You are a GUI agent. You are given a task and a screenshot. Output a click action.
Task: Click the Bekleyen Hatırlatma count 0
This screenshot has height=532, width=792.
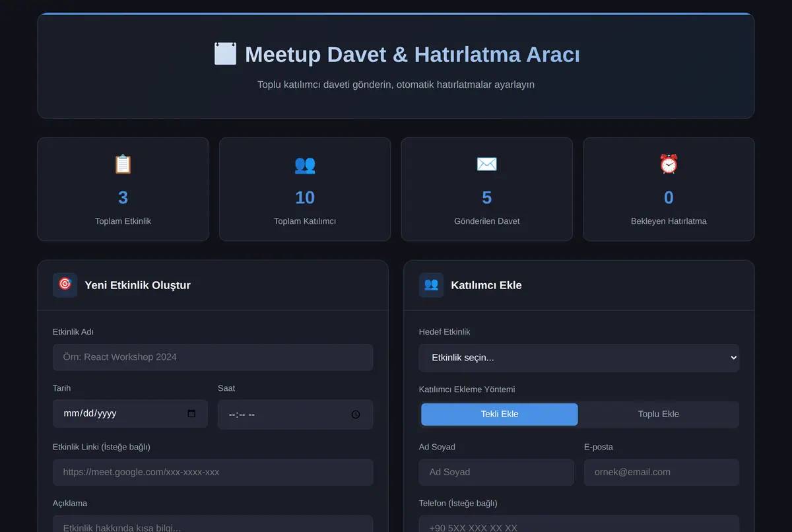coord(669,197)
